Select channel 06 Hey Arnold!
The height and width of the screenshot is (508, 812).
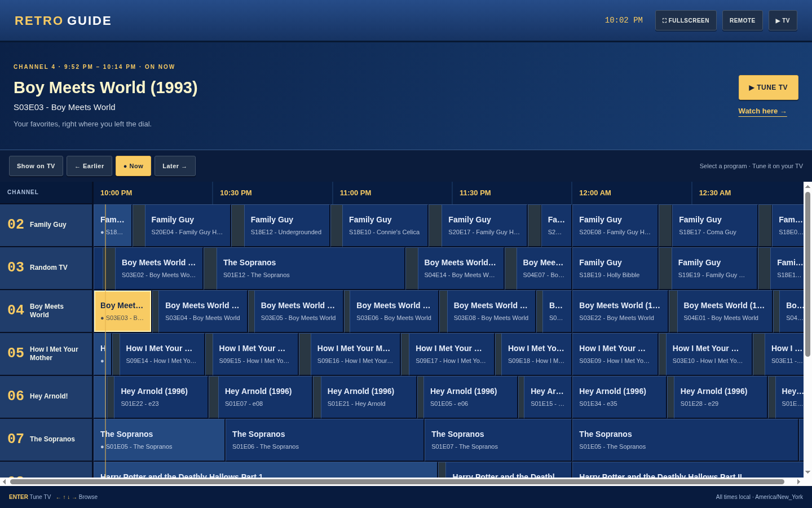click(46, 396)
